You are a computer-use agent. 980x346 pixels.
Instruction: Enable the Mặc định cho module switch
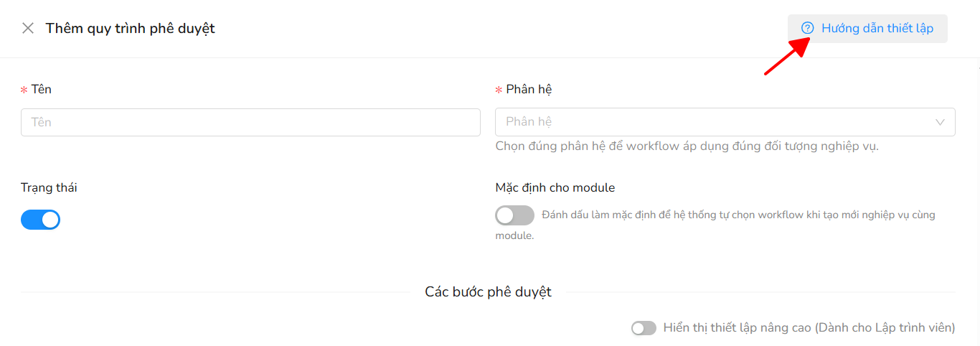coord(514,215)
